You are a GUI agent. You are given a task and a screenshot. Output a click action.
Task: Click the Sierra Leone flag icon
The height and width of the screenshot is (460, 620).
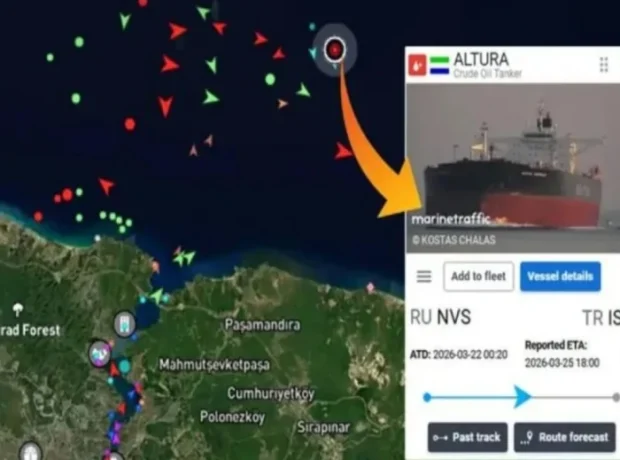[439, 65]
